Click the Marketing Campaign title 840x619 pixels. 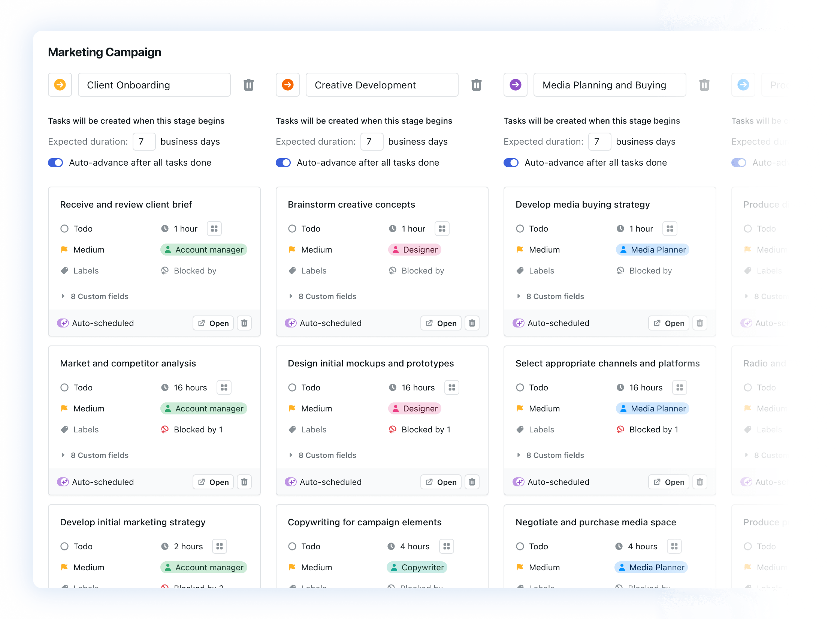click(105, 52)
